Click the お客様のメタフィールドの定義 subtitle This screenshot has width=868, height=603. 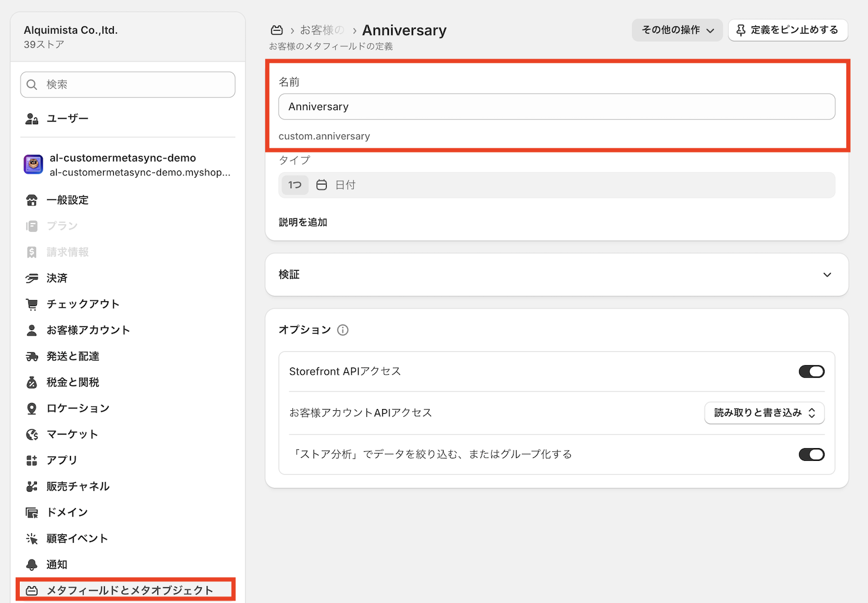(x=331, y=46)
